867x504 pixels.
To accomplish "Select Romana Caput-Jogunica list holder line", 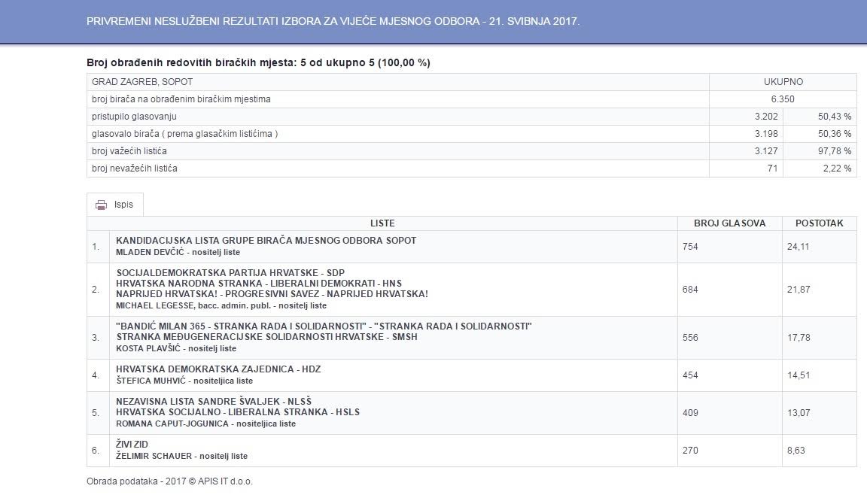I will (205, 424).
